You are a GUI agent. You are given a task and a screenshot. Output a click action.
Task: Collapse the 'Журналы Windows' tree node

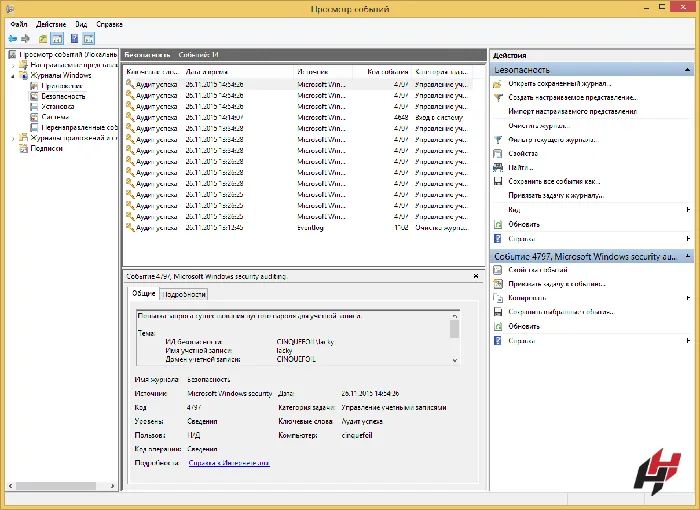point(13,76)
